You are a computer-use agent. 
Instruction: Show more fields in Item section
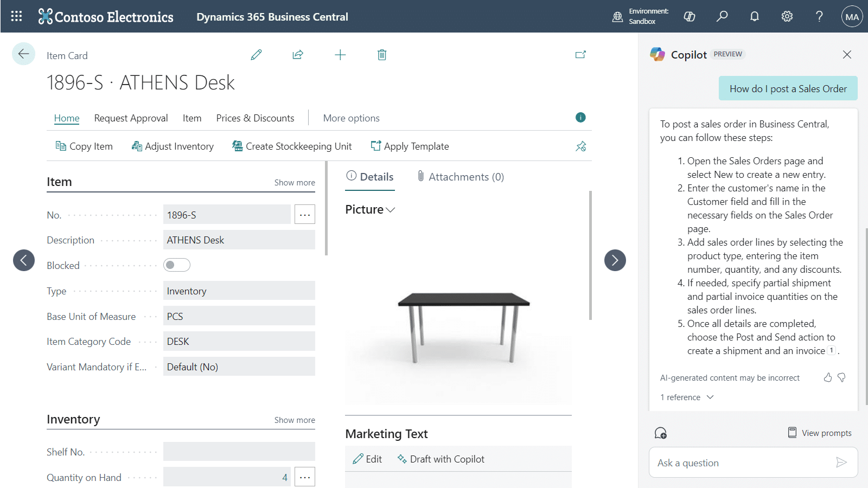pos(295,183)
